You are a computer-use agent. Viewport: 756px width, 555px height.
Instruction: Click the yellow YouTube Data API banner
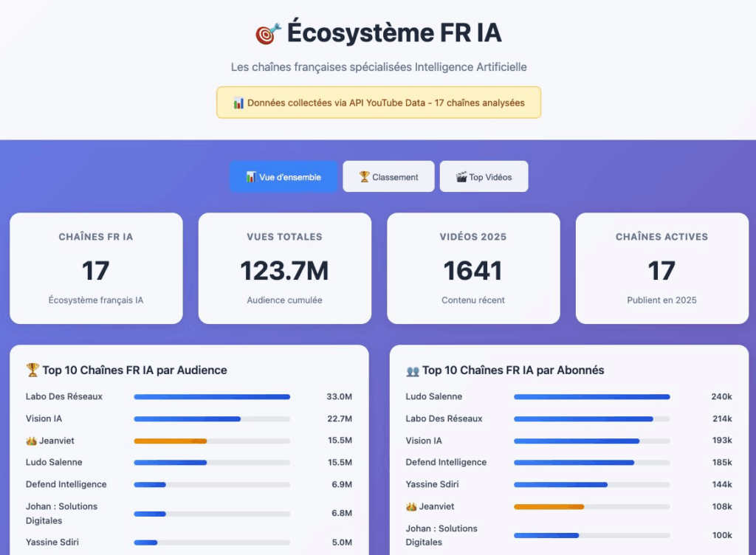pos(378,103)
